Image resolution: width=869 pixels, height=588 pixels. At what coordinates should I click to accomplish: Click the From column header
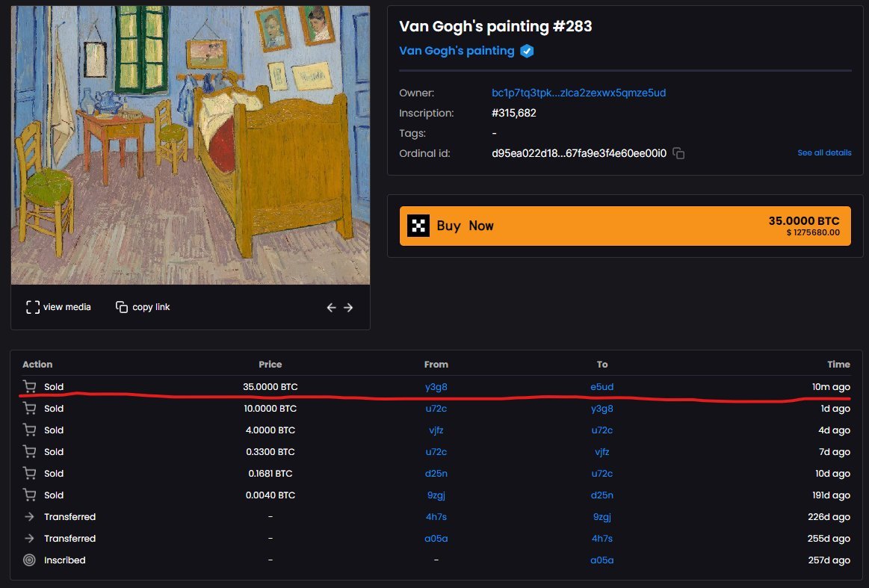pyautogui.click(x=436, y=364)
